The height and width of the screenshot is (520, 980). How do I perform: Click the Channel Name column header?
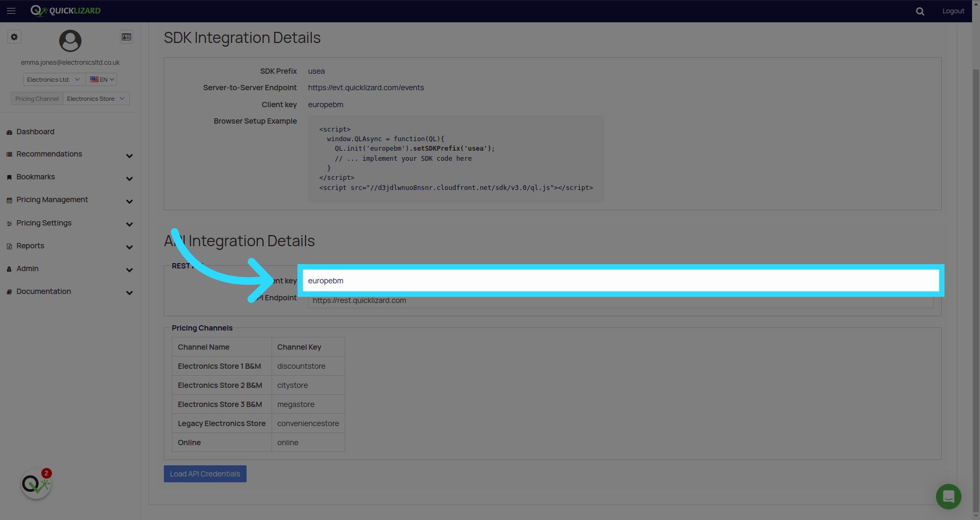click(x=204, y=347)
